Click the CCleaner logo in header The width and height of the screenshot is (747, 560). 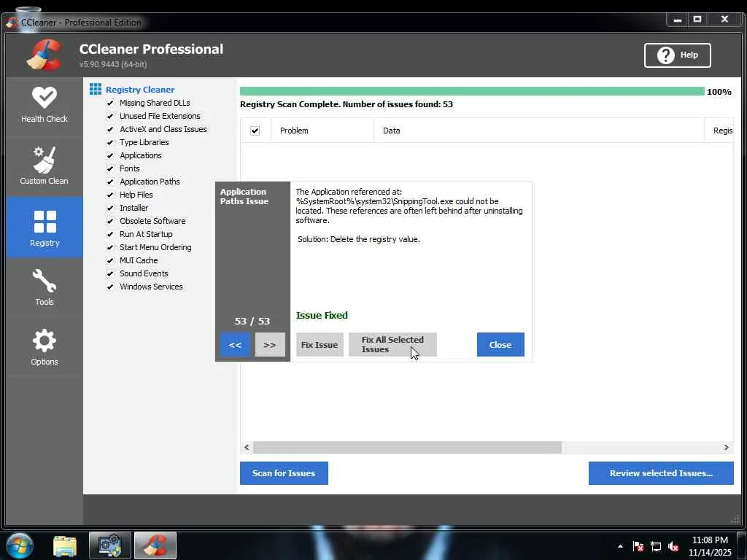coord(44,55)
